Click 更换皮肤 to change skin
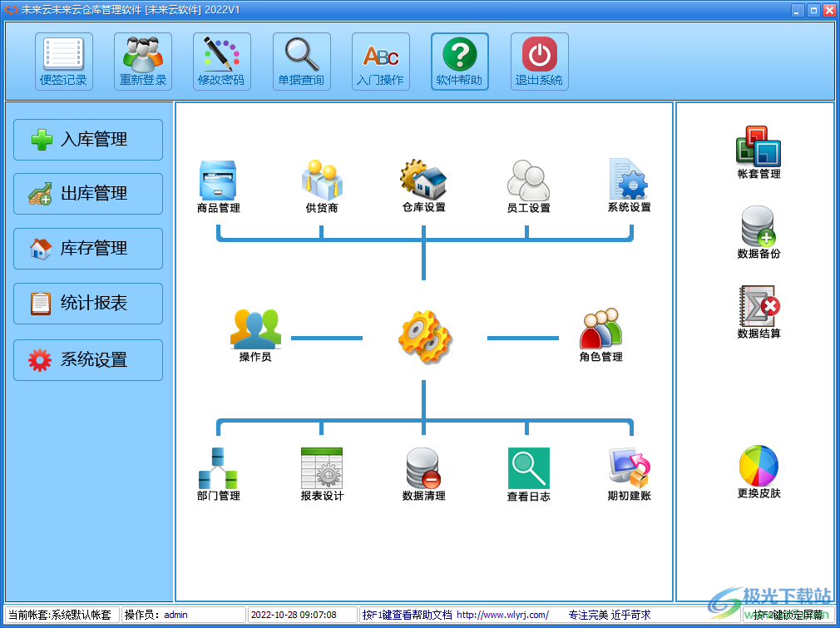The image size is (840, 628). click(758, 472)
